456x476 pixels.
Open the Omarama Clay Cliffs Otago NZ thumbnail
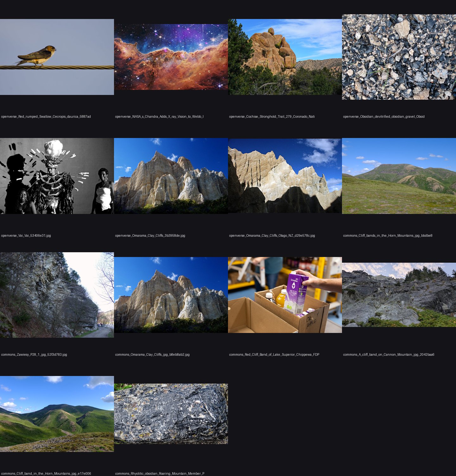285,176
